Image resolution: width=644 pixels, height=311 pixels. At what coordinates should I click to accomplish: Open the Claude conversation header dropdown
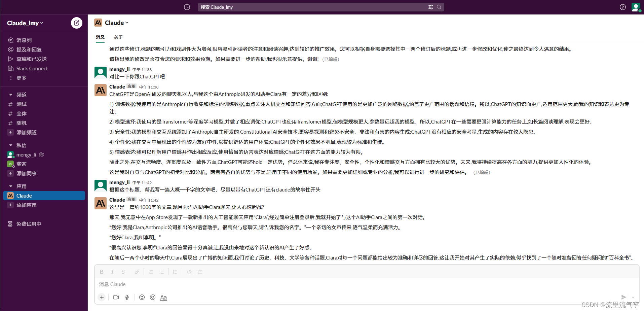(116, 23)
